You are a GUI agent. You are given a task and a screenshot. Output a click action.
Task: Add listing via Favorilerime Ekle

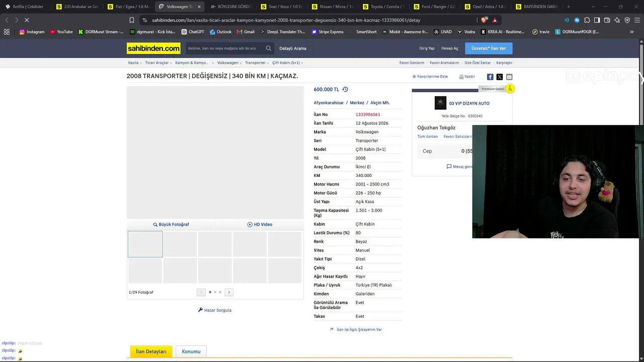[x=430, y=76]
